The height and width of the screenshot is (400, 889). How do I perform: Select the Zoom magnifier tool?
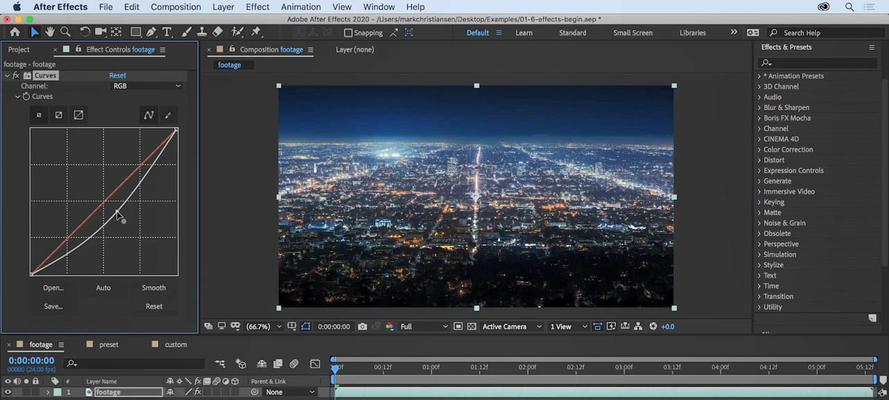point(66,32)
